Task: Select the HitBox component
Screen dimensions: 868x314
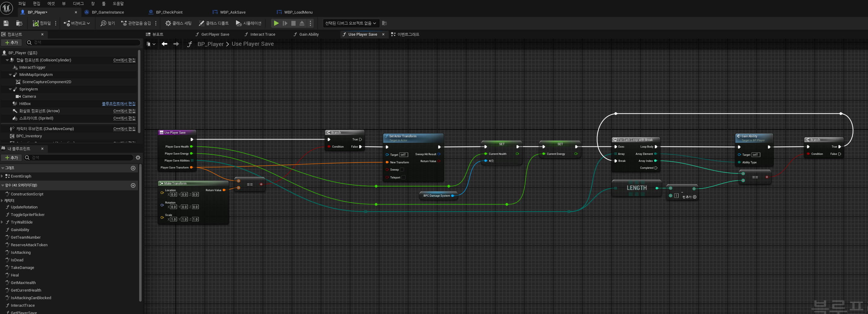Action: coord(25,104)
